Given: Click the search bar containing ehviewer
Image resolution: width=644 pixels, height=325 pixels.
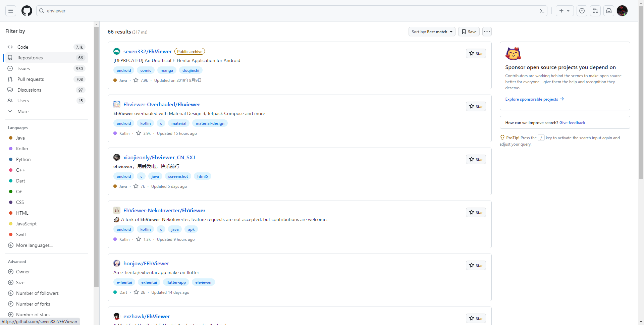Looking at the screenshot, I should pos(287,11).
